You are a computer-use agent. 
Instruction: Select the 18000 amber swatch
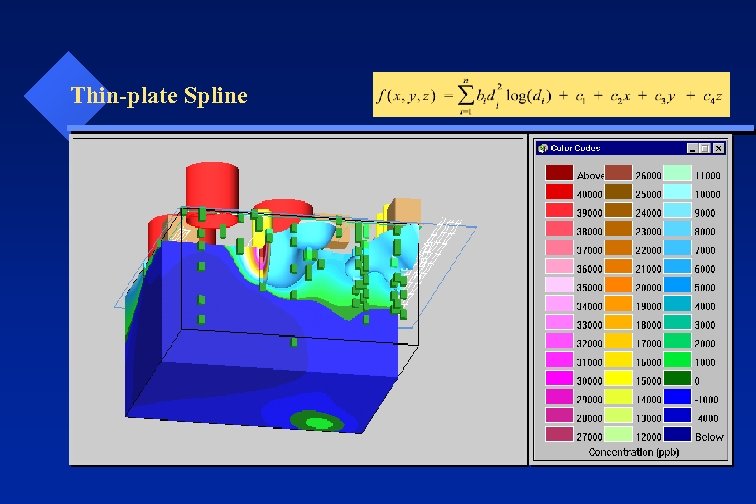click(618, 322)
